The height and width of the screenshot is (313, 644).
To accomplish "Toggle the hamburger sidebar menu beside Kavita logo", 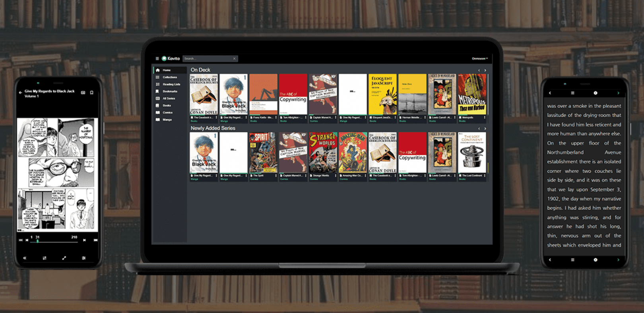I will pos(157,58).
